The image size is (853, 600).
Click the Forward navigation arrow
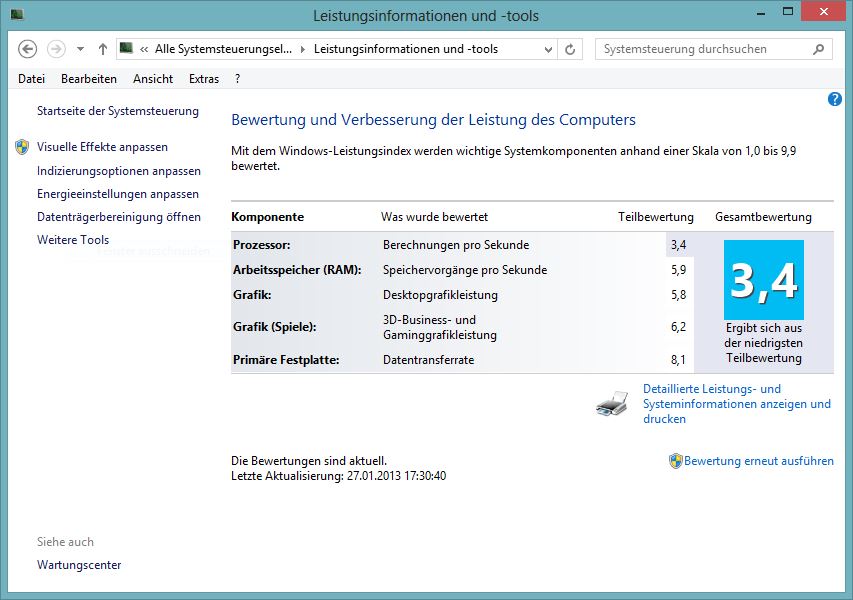click(x=56, y=49)
